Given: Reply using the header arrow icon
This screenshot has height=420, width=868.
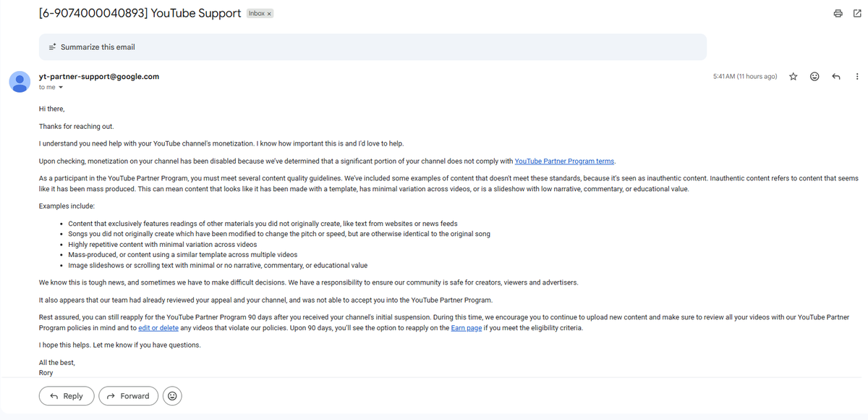Looking at the screenshot, I should (x=836, y=77).
